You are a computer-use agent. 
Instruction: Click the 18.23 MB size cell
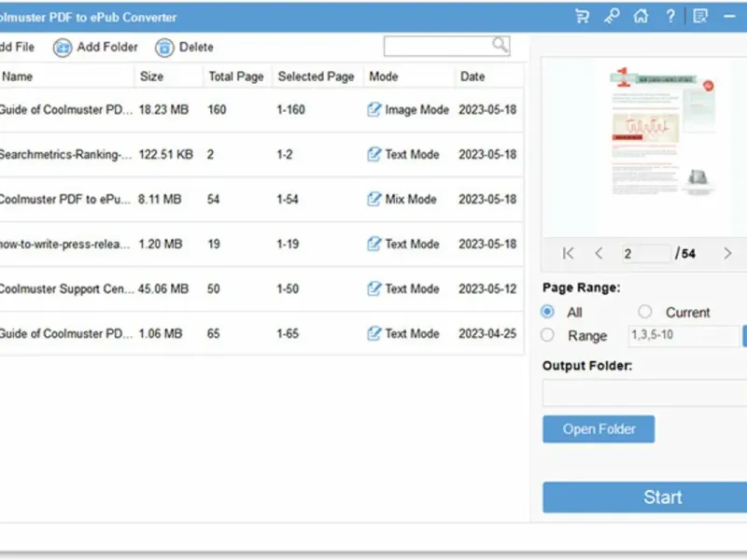click(x=163, y=109)
